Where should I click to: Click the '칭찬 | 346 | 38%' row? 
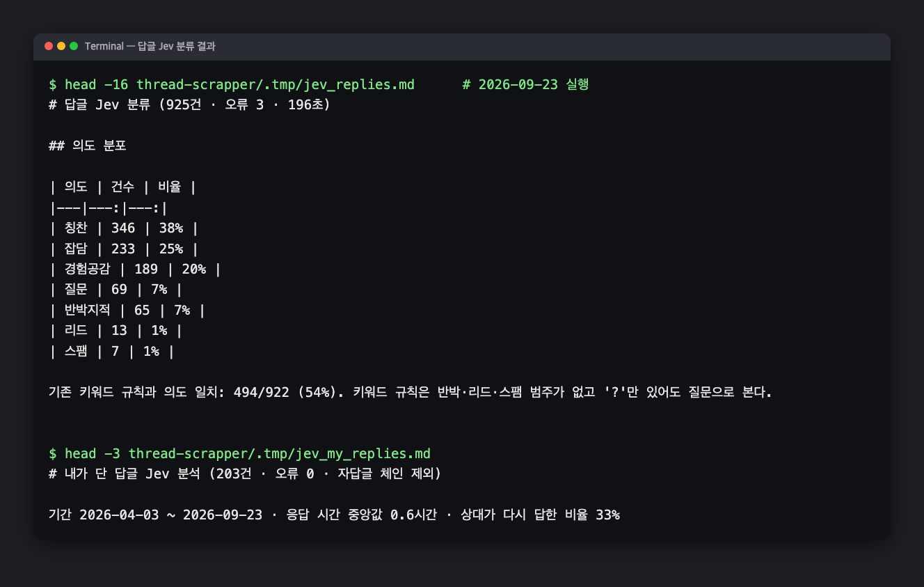(124, 228)
